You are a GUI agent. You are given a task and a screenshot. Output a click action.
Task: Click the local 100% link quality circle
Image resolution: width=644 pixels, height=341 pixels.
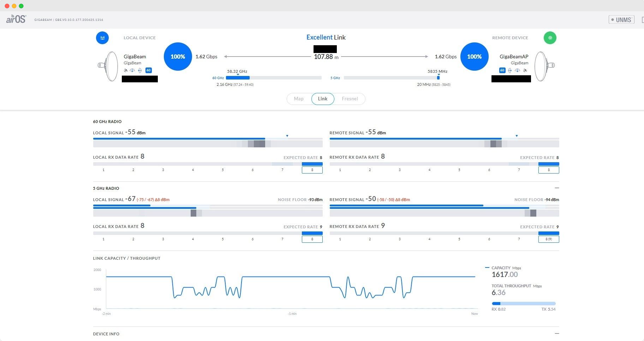click(178, 57)
